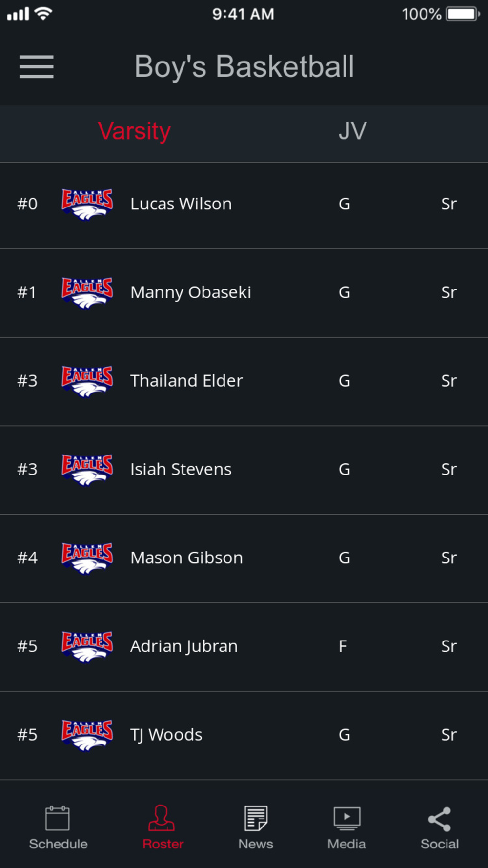This screenshot has height=868, width=488.
Task: Tap the Roster person icon
Action: click(162, 818)
